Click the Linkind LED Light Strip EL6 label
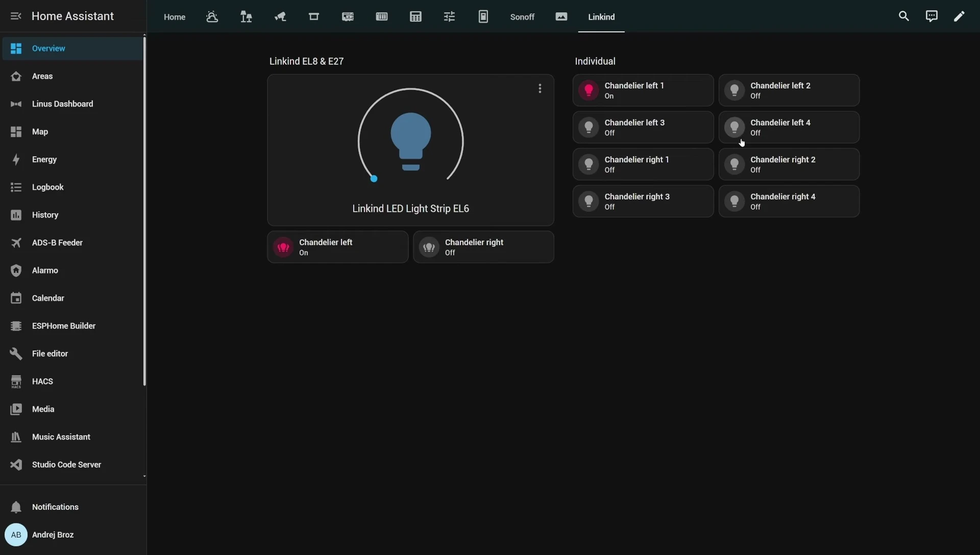The image size is (980, 555). point(411,209)
